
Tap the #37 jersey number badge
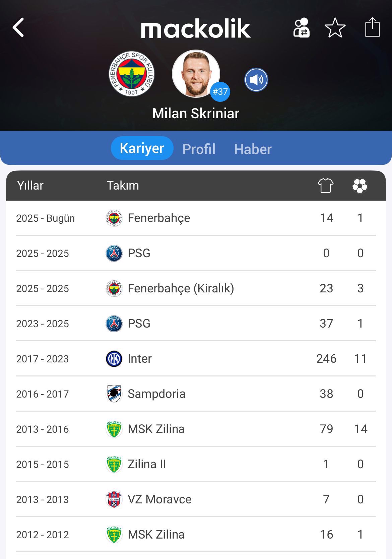220,91
